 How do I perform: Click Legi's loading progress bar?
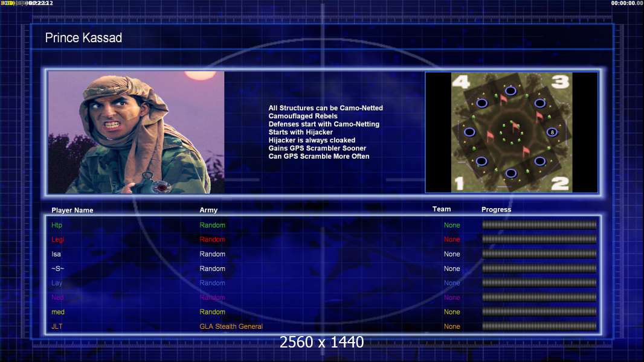(x=539, y=239)
